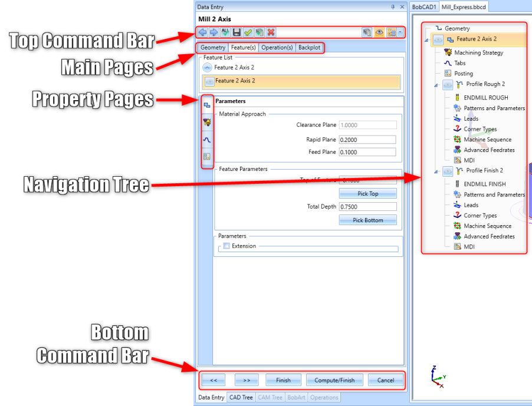The width and height of the screenshot is (532, 406).
Task: Open the tree layout dropdown arrow in toolbar
Action: (x=400, y=33)
